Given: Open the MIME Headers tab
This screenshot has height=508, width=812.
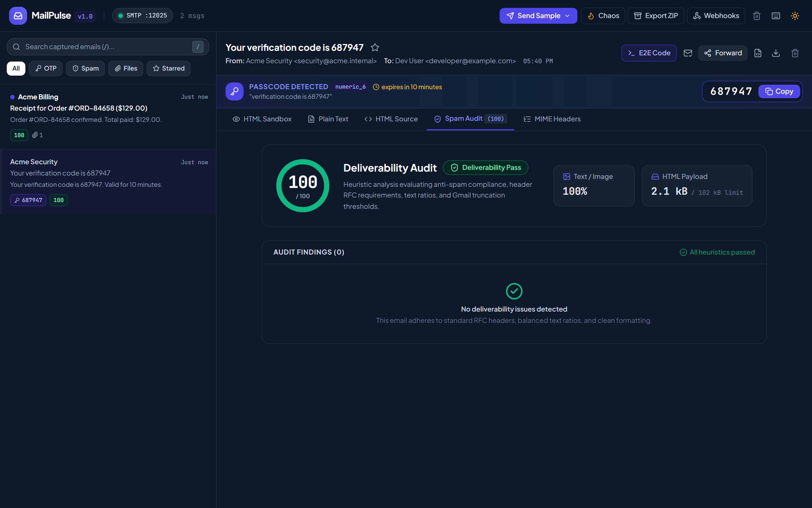Looking at the screenshot, I should (552, 119).
